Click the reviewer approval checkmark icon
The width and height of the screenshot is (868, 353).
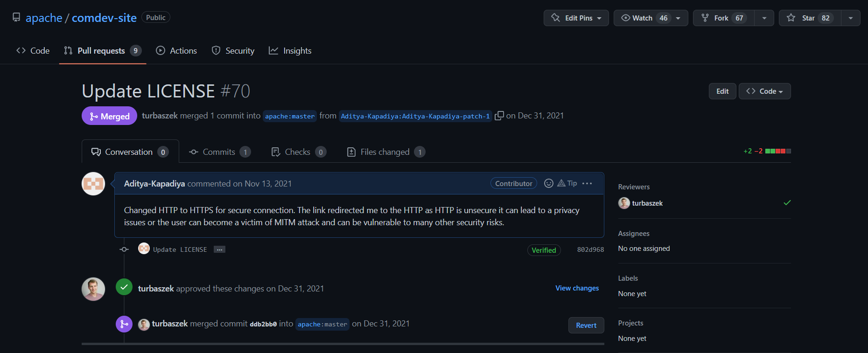click(x=787, y=203)
